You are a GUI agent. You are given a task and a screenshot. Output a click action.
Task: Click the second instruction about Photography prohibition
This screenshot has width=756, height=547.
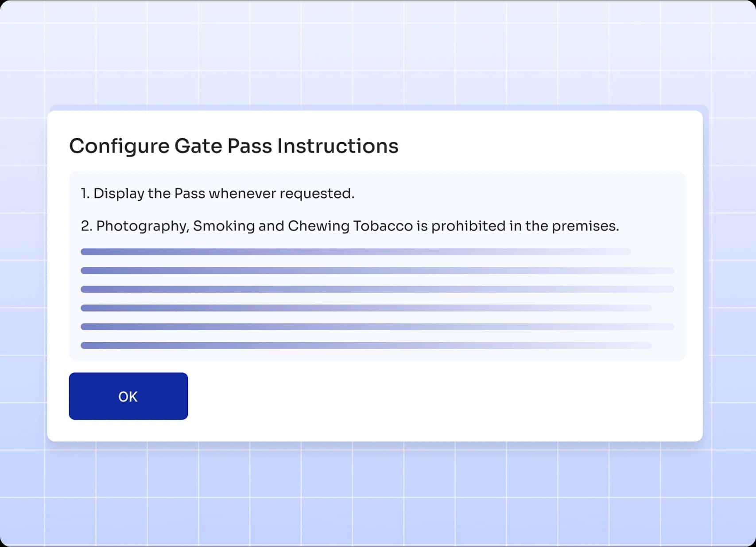pyautogui.click(x=349, y=226)
